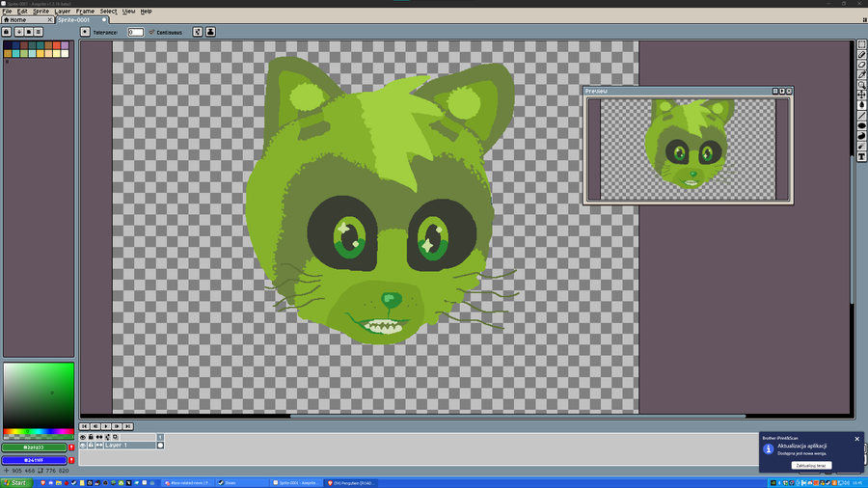868x488 pixels.
Task: Click the blue background color button
Action: click(x=35, y=460)
